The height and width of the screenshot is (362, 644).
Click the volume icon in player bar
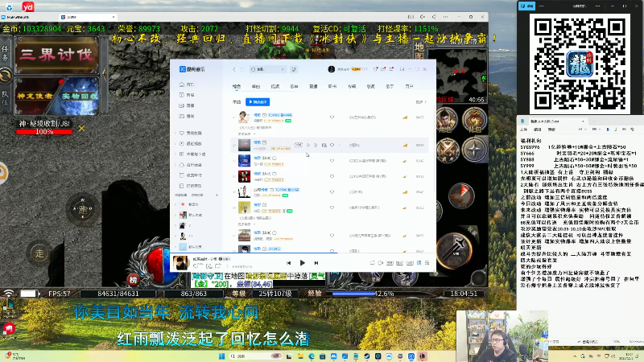[381, 263]
